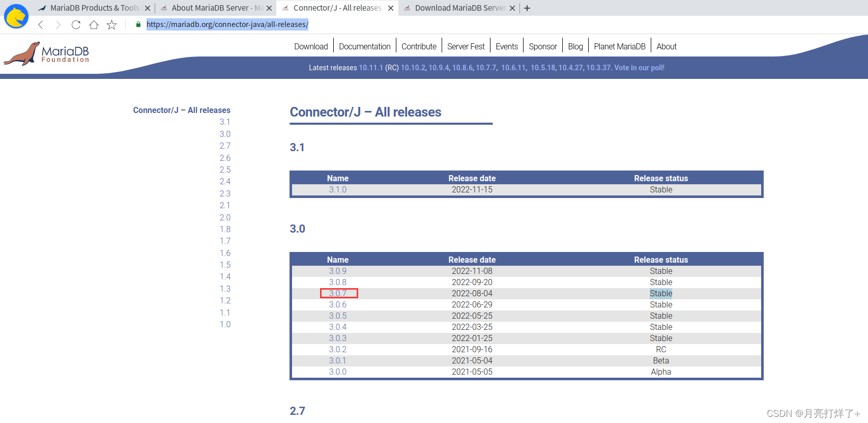The width and height of the screenshot is (868, 423).
Task: Click the Vote in our poll link
Action: [639, 68]
